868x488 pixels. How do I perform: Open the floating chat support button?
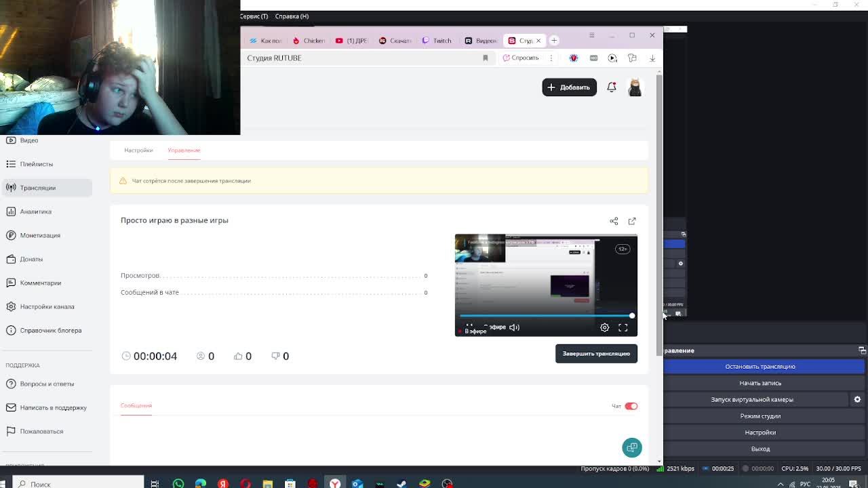pyautogui.click(x=632, y=447)
